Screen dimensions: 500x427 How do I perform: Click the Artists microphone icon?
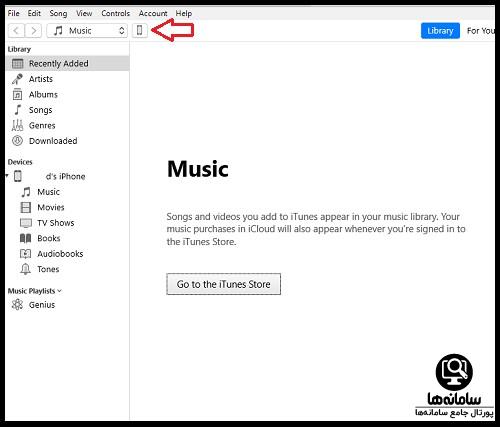(17, 79)
